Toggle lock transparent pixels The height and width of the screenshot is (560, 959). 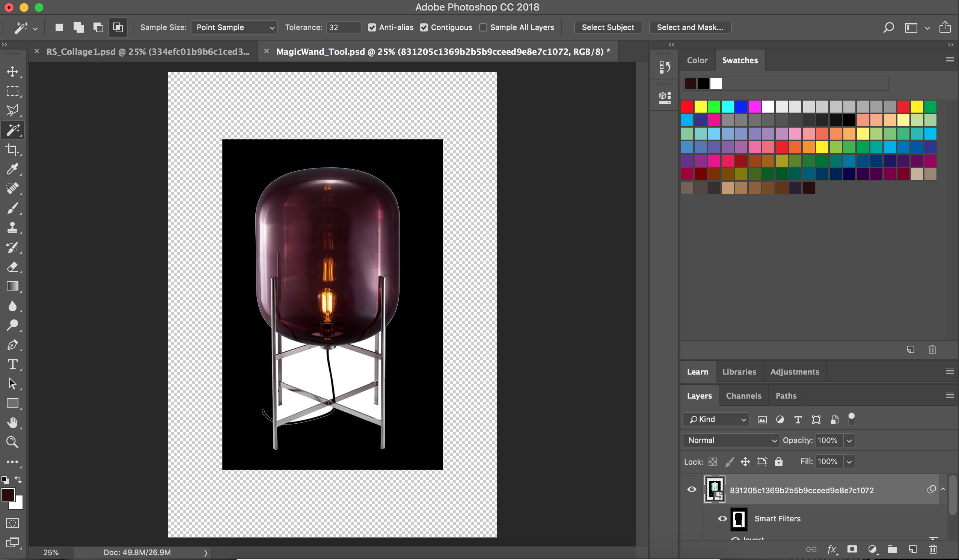(713, 461)
